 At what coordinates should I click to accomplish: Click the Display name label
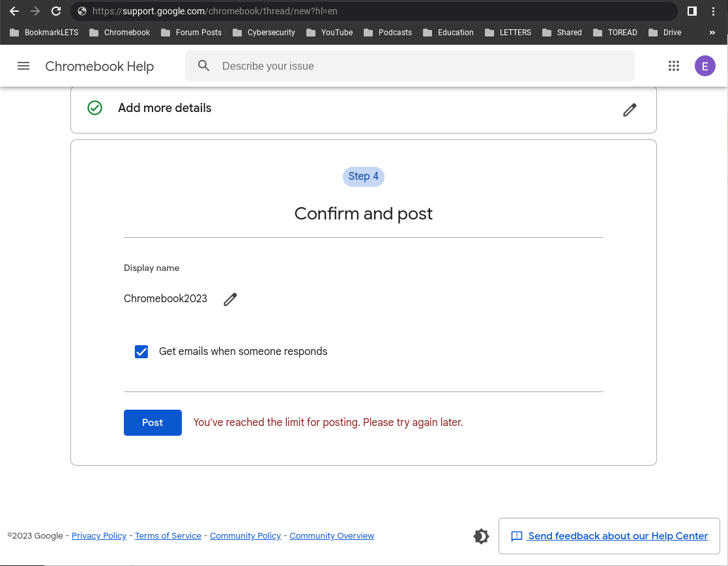(151, 268)
